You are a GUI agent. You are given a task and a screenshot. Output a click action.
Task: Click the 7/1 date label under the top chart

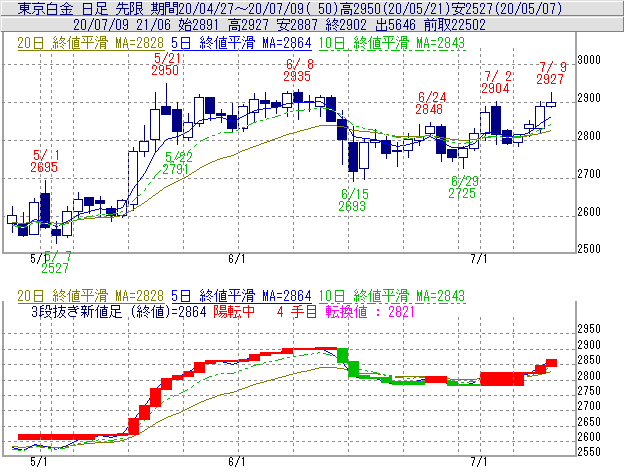point(479,259)
